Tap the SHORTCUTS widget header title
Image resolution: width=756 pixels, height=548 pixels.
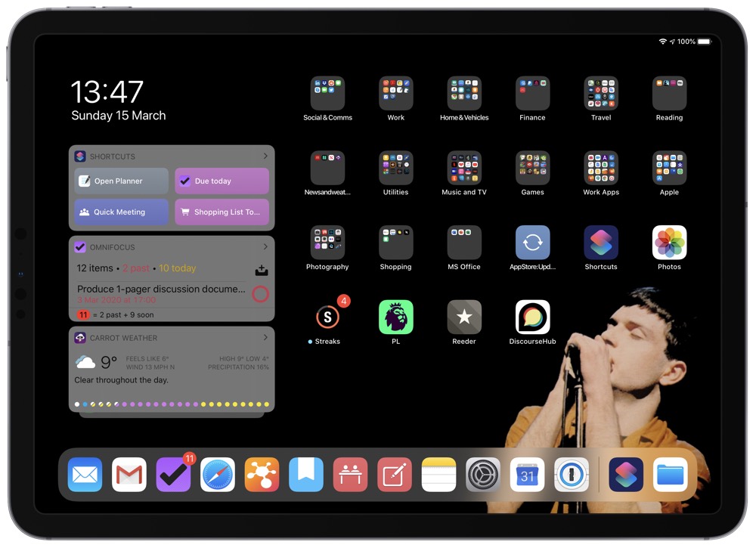pos(113,156)
